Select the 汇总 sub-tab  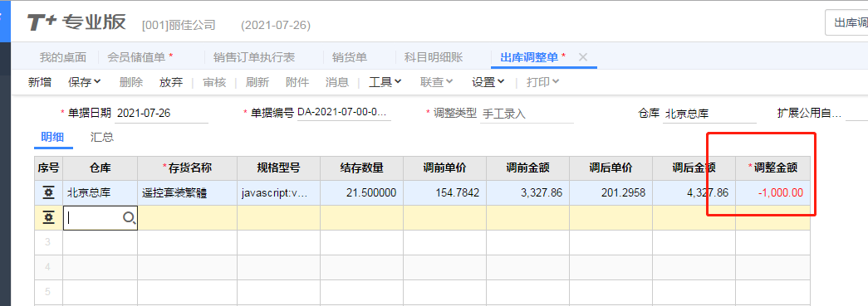point(102,137)
